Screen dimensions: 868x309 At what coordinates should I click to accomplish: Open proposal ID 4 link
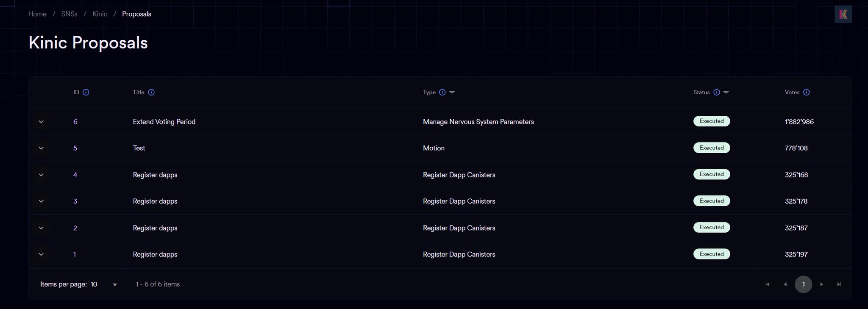coord(75,175)
